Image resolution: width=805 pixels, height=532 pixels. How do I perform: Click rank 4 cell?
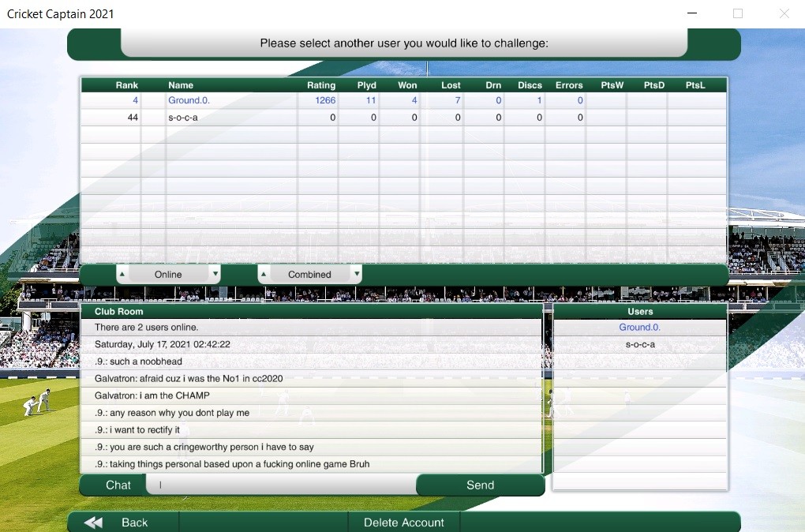pyautogui.click(x=135, y=100)
